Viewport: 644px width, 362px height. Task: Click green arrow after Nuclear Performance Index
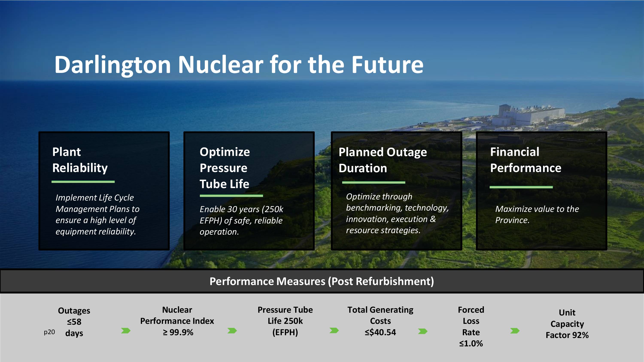click(x=232, y=331)
